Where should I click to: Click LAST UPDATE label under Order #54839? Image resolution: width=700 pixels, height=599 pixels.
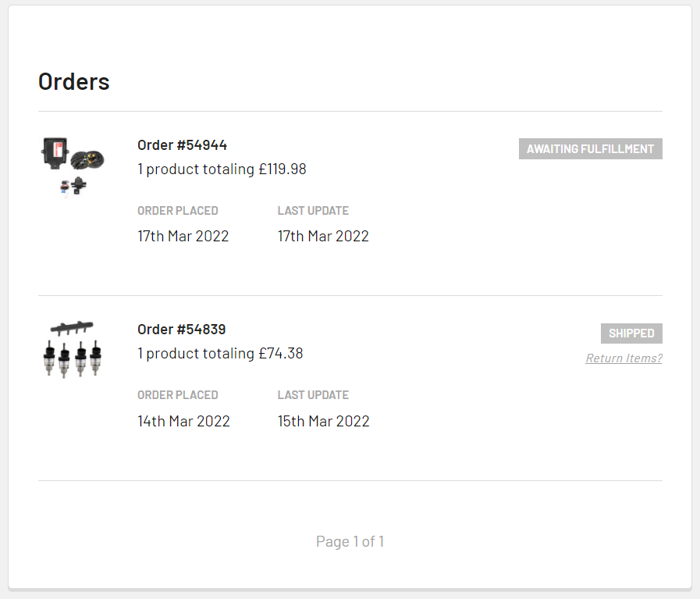point(313,395)
